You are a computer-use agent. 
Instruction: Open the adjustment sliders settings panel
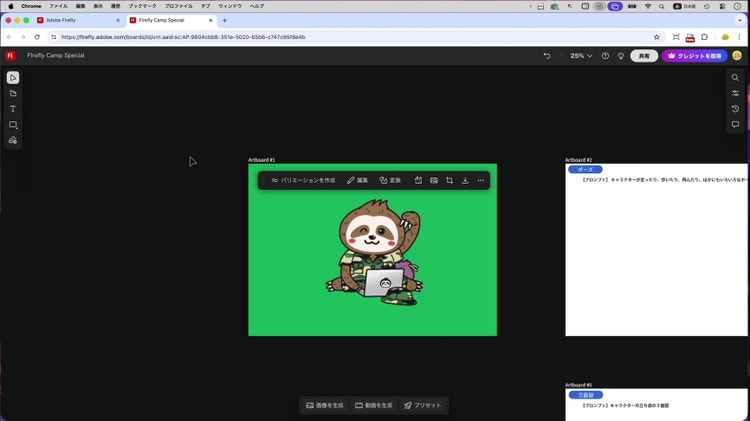pos(735,93)
